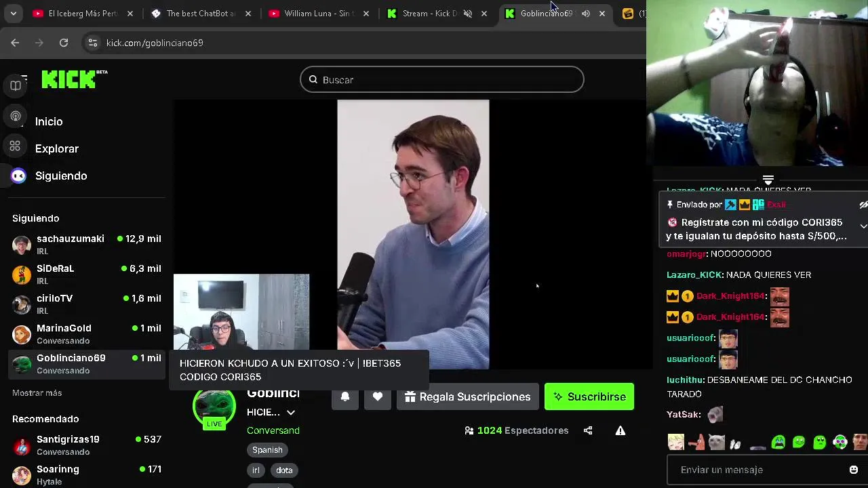Viewport: 868px width, 488px height.
Task: Close The best ChatBot tab
Action: (248, 14)
